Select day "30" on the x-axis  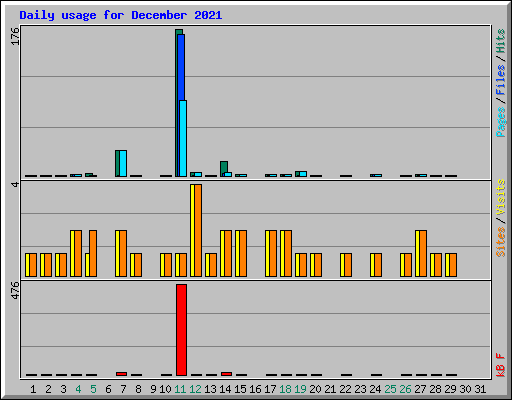point(465,389)
